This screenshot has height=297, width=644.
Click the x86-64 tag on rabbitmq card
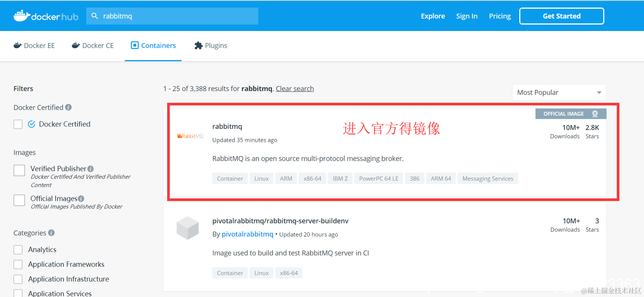pos(312,178)
